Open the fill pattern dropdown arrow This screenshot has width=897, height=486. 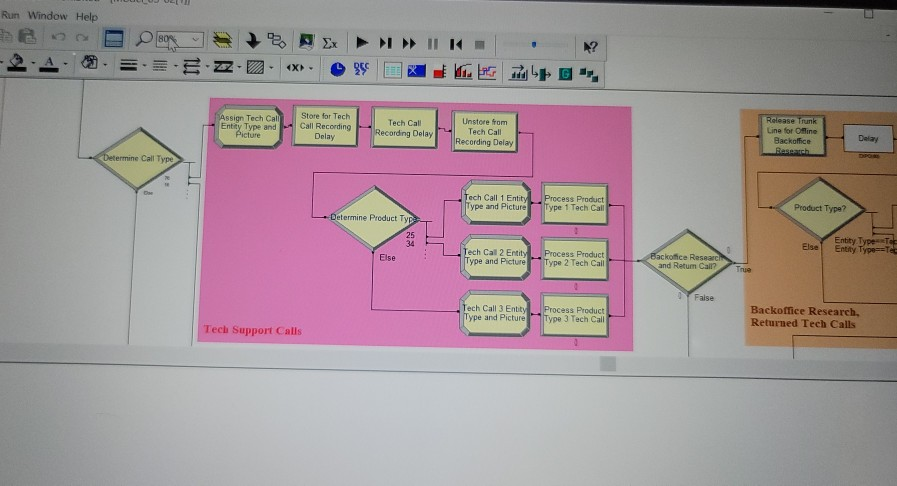coord(271,69)
